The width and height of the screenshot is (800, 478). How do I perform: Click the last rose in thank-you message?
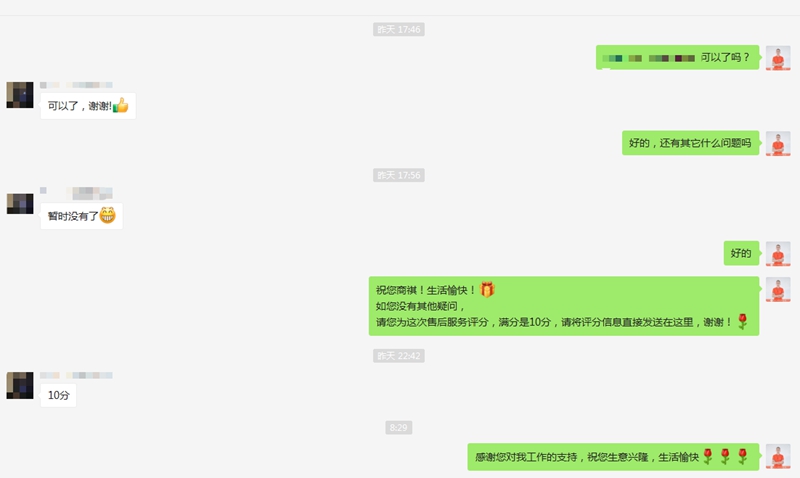[743, 456]
